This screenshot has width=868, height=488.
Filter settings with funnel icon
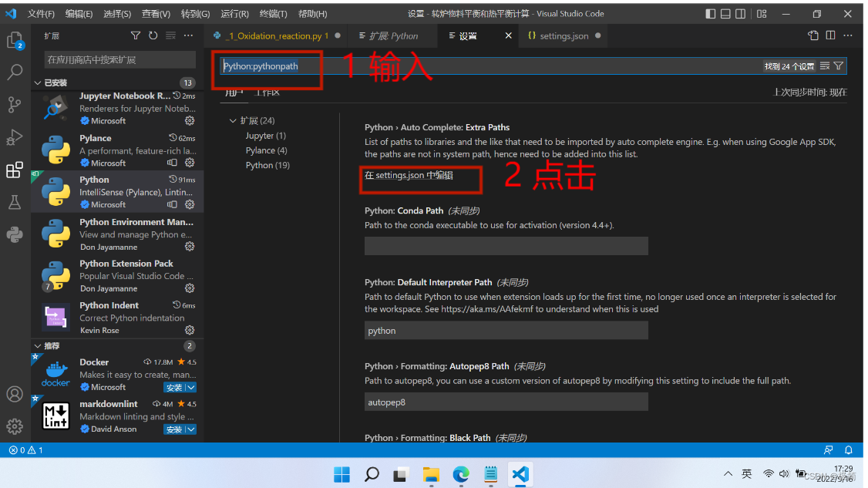(x=839, y=66)
